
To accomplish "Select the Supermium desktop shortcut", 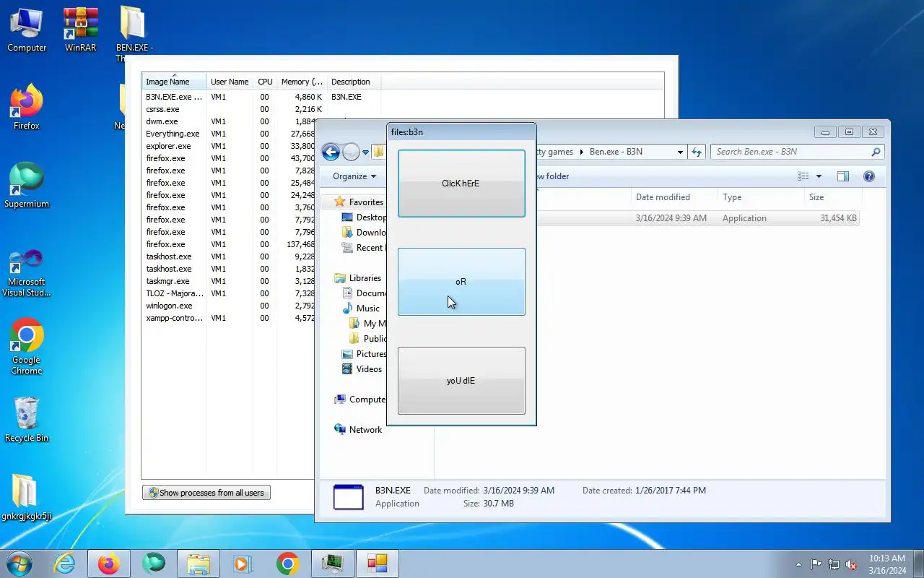I will [27, 186].
